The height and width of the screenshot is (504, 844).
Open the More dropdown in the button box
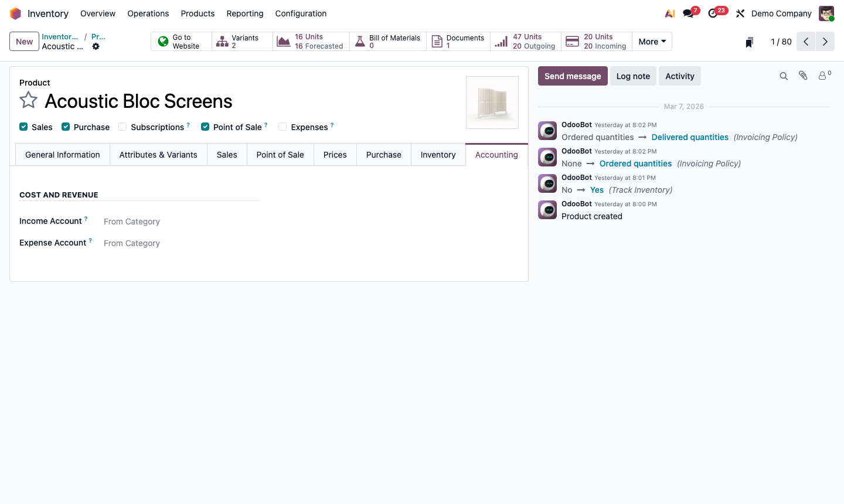652,41
